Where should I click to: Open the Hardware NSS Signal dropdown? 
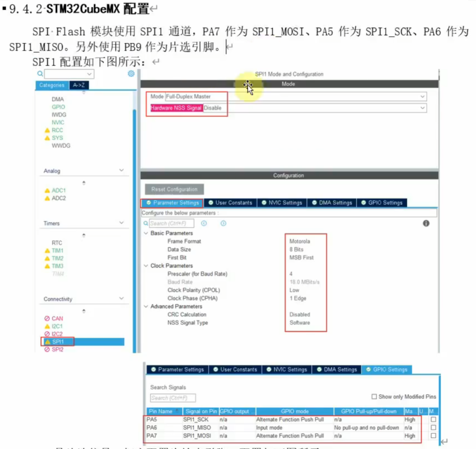click(314, 108)
